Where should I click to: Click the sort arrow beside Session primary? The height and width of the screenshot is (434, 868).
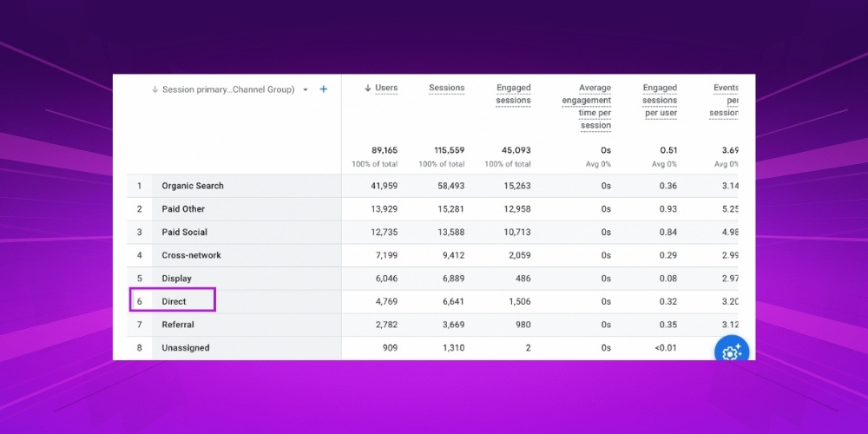pos(155,89)
